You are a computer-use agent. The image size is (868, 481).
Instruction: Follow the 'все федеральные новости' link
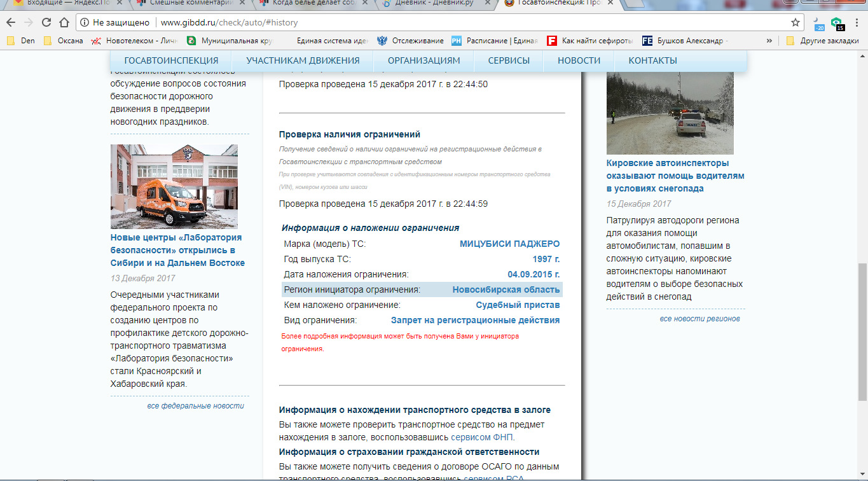(195, 406)
